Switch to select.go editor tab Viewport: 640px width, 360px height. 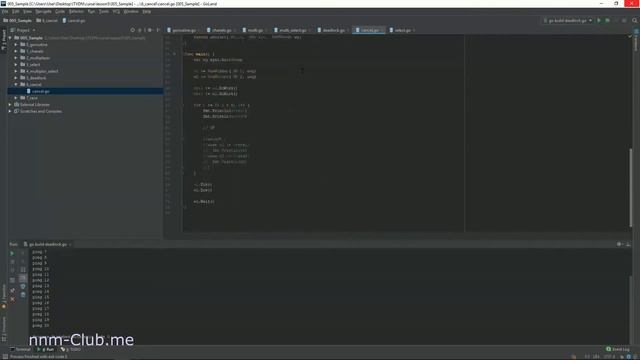tap(402, 30)
